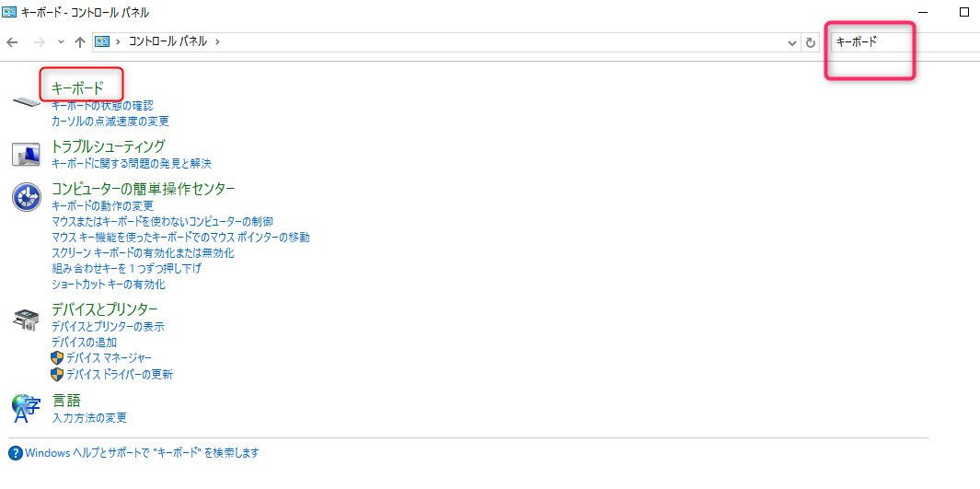Click the keyboard icon beside キーボード heading
Viewport: 980px width, 489px height.
27,99
